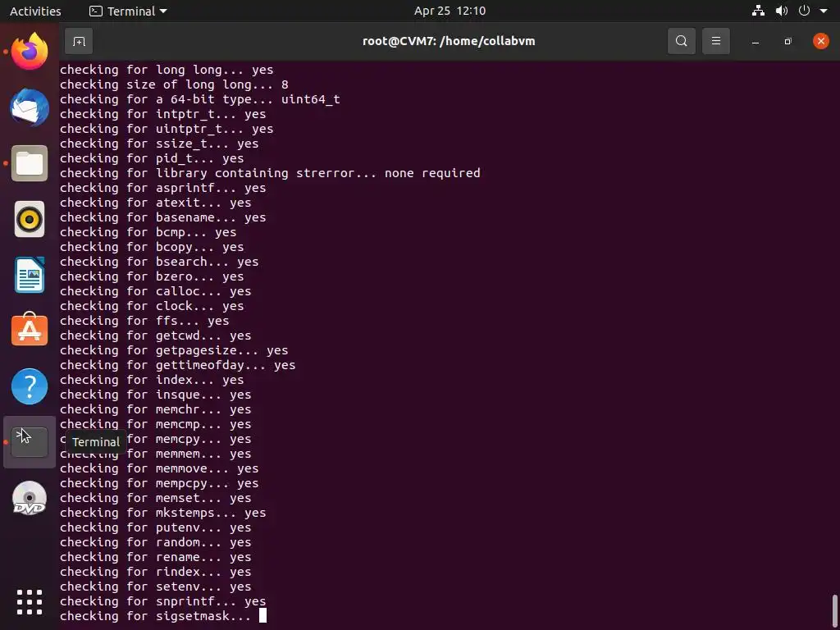Click the line 'checking for setenv... yes'
The image size is (840, 630).
point(155,587)
